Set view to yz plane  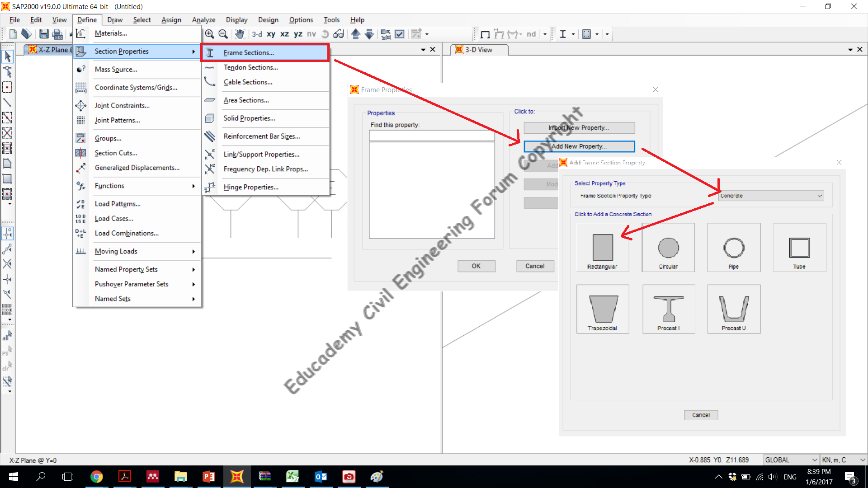(x=298, y=34)
